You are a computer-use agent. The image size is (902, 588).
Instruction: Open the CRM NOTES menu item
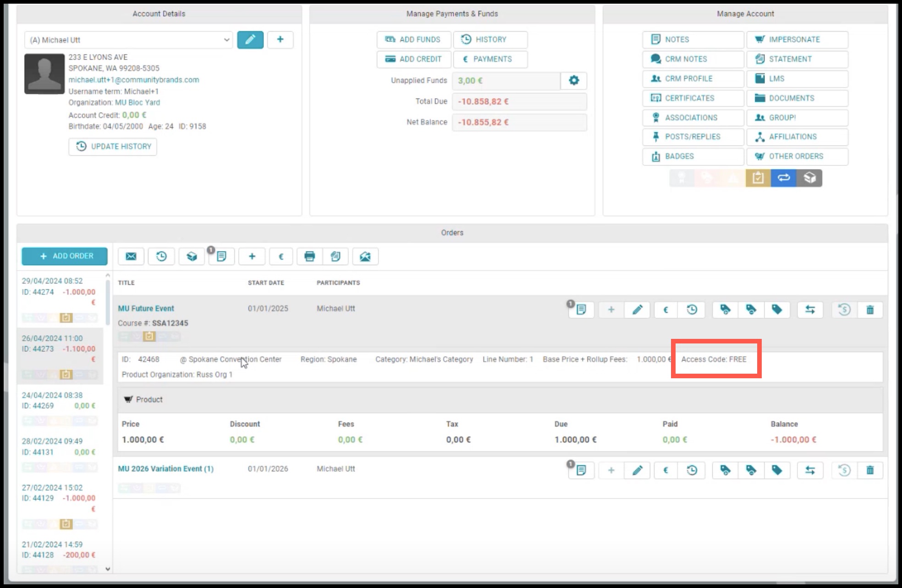[693, 59]
